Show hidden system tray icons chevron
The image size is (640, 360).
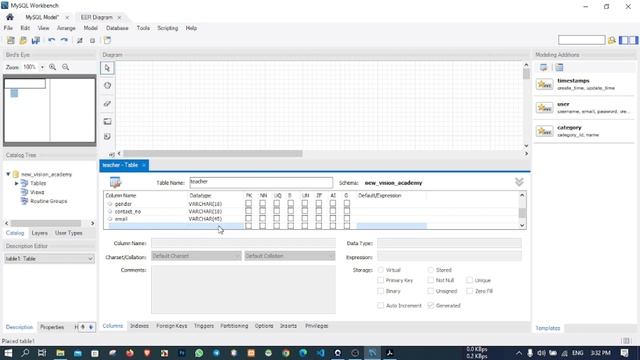tap(518, 353)
